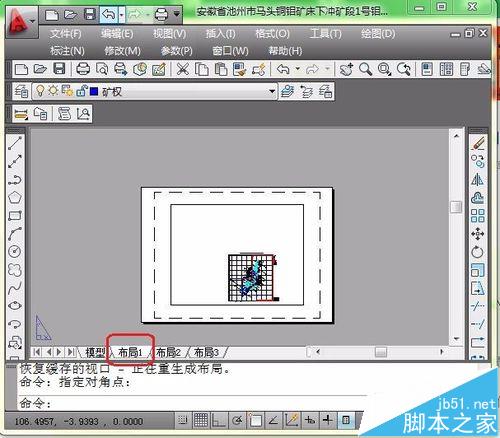Open the DesignCenter icon

446,69
